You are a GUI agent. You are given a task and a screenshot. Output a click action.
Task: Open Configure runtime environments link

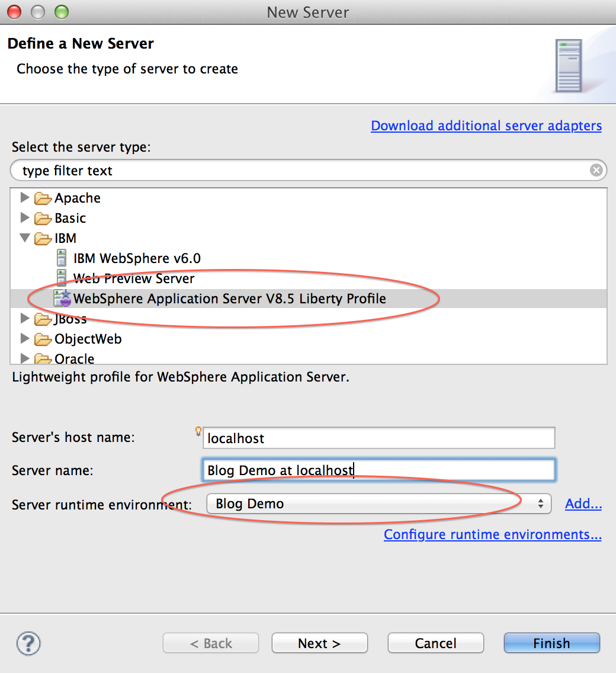point(493,534)
